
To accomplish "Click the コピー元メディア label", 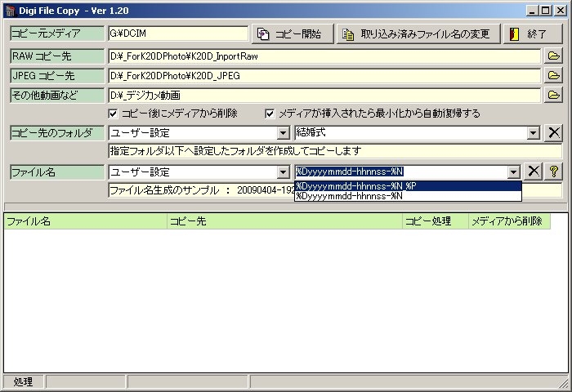I will point(57,33).
